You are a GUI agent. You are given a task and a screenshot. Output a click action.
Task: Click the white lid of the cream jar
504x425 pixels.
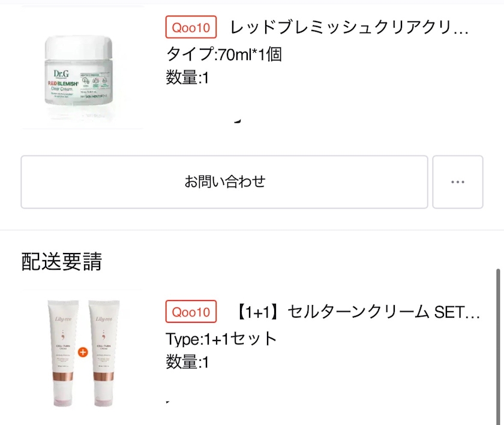tap(79, 47)
